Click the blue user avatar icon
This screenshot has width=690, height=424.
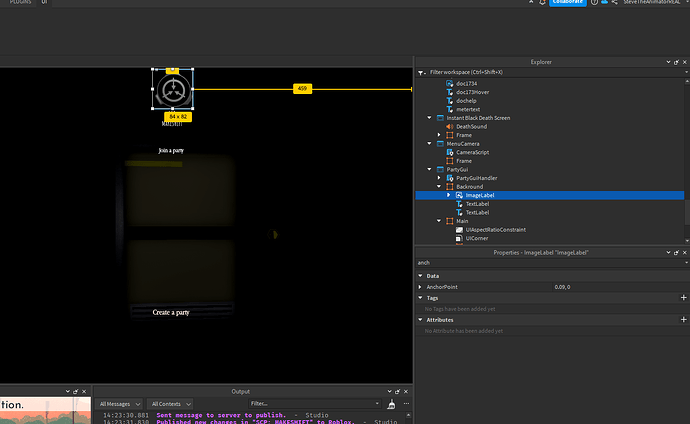click(605, 2)
